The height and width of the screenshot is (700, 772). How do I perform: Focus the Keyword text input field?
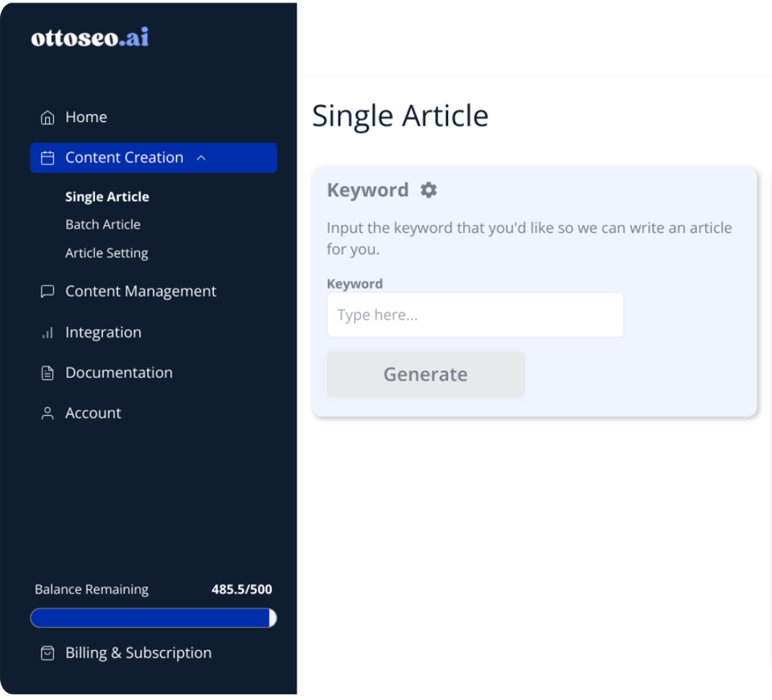point(474,315)
